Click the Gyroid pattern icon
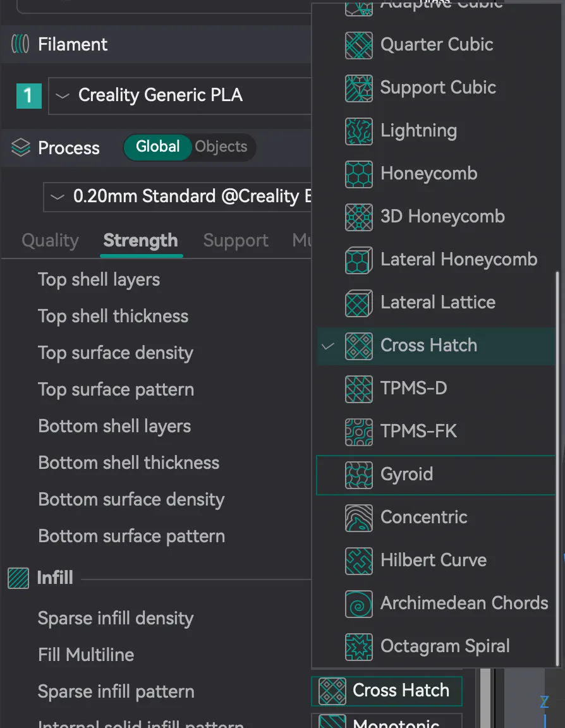This screenshot has height=728, width=565. point(358,475)
